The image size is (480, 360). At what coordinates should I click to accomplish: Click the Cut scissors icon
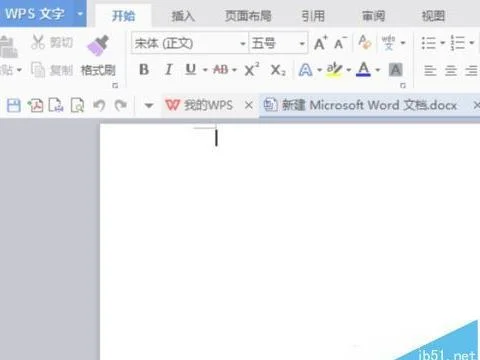[x=38, y=42]
